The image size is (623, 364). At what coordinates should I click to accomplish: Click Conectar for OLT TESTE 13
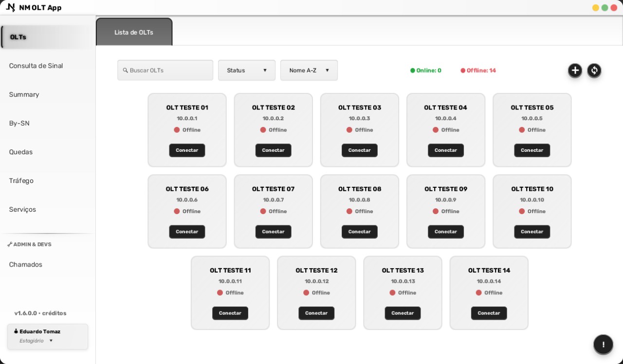(403, 313)
